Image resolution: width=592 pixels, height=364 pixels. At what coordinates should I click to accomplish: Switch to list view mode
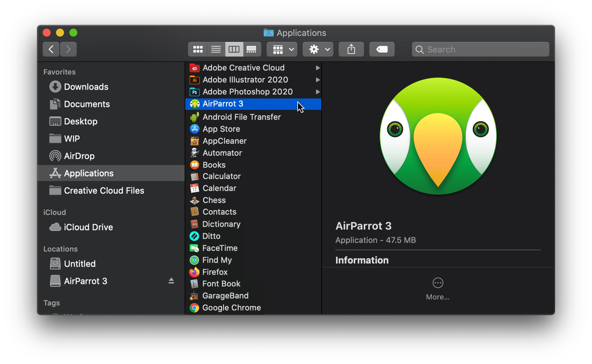215,49
